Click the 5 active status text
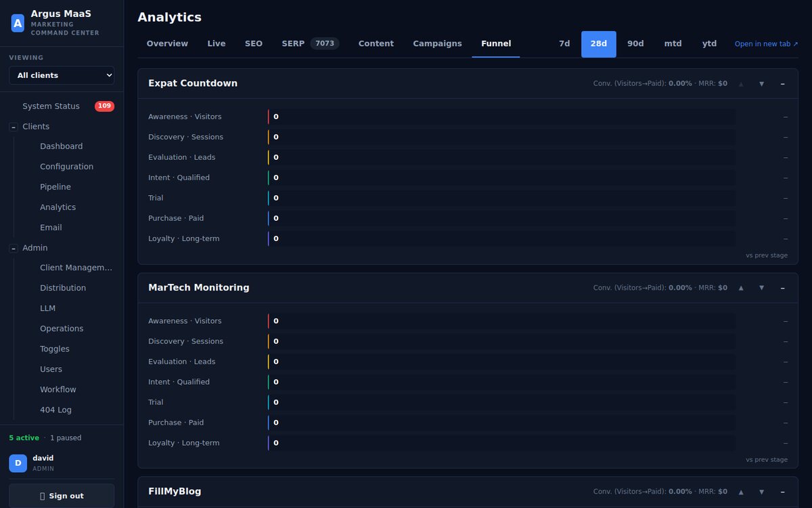 click(24, 438)
